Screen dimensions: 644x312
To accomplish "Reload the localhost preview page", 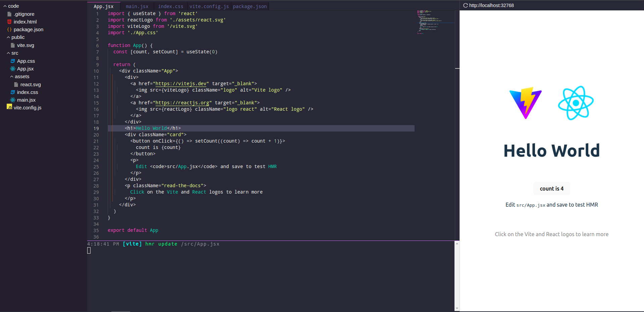I will [x=466, y=5].
